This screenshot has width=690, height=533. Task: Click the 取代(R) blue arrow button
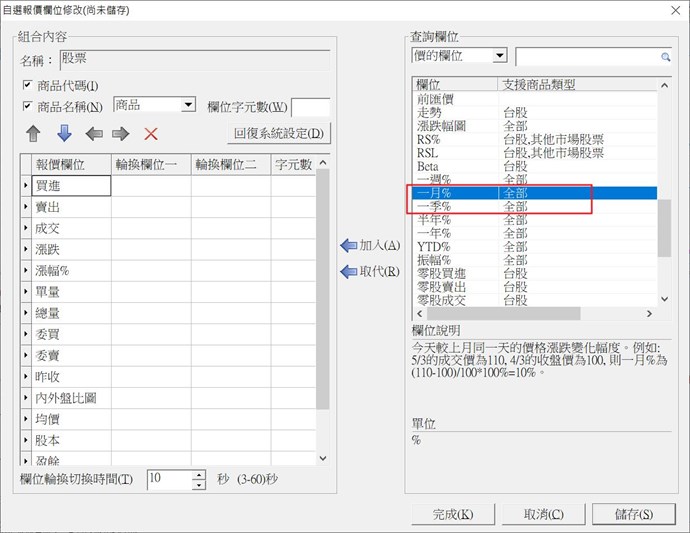click(370, 271)
